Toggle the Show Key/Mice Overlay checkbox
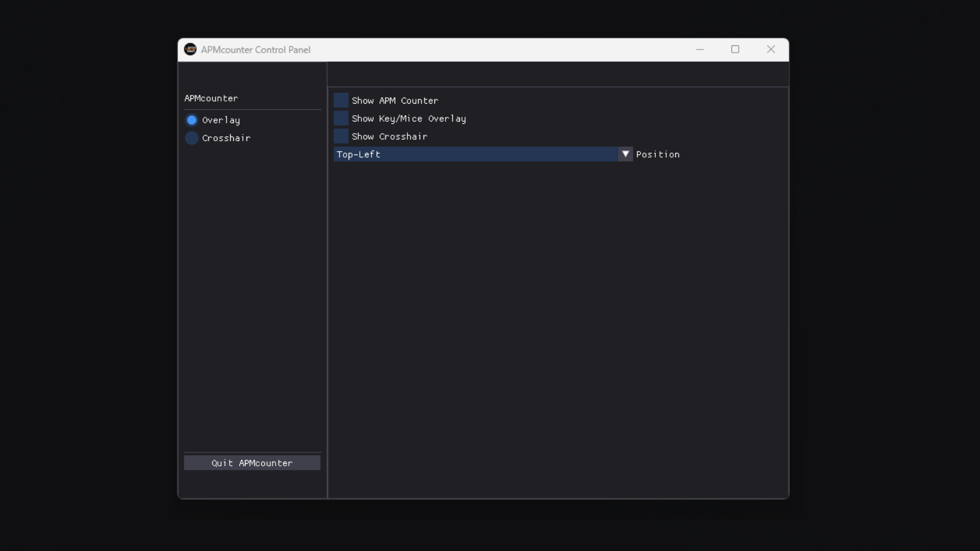The image size is (980, 551). click(340, 118)
